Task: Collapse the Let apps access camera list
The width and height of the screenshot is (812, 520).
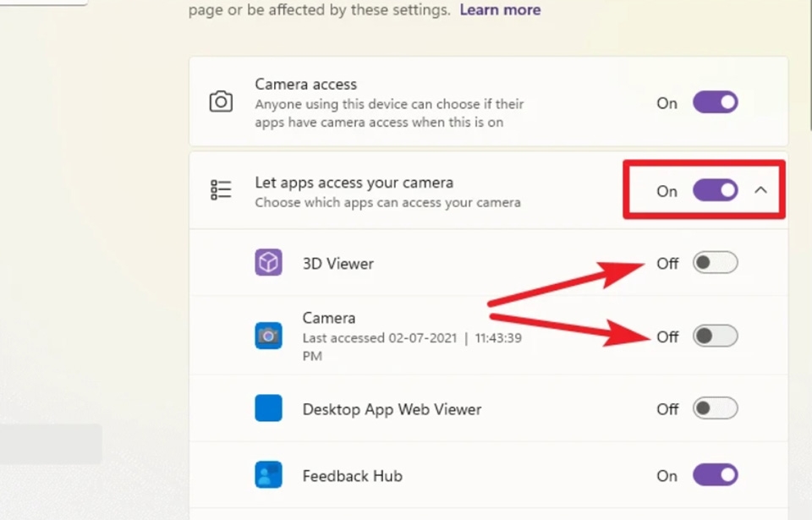Action: pyautogui.click(x=760, y=190)
